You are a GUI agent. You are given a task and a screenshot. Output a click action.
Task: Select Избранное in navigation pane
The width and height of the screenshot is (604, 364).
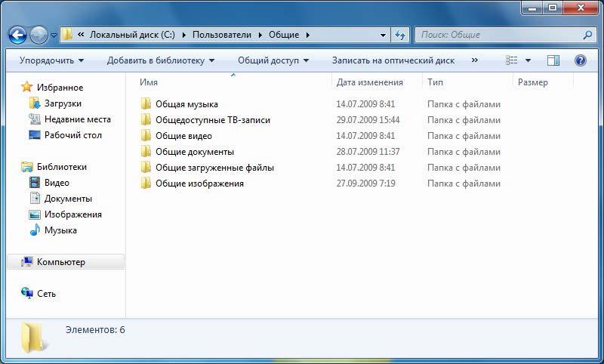pyautogui.click(x=60, y=88)
